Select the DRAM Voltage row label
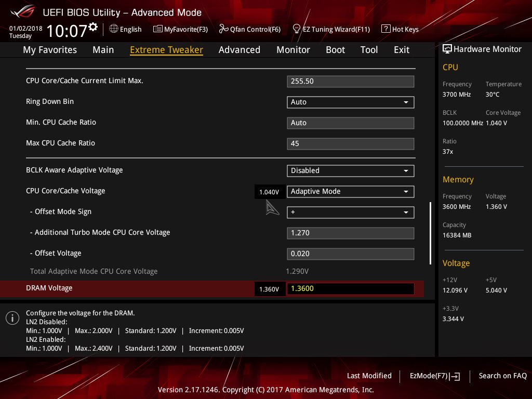This screenshot has width=532, height=399. pos(49,288)
